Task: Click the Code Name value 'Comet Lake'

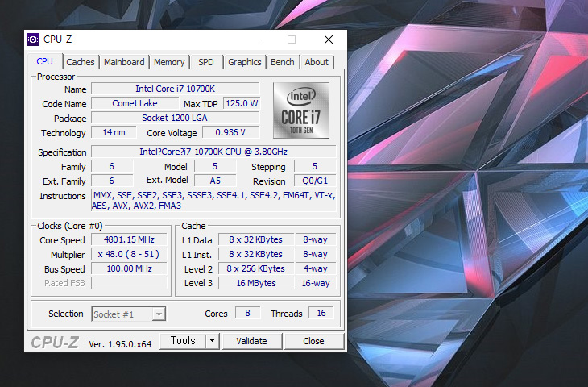Action: [135, 103]
